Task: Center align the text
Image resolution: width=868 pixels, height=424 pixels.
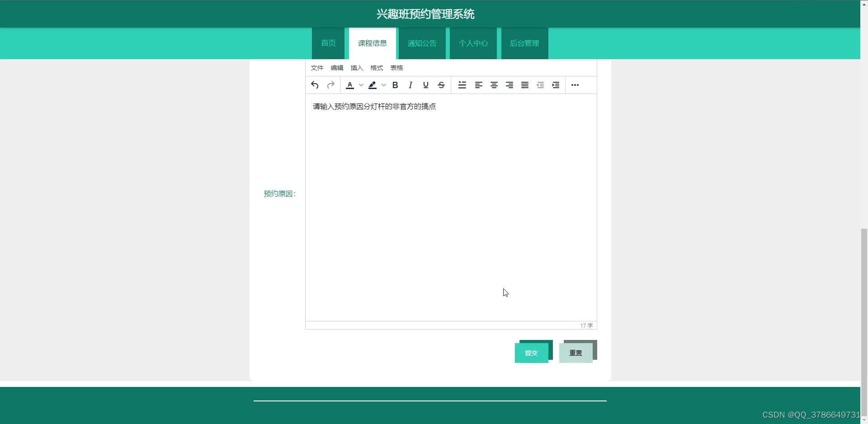Action: click(494, 85)
